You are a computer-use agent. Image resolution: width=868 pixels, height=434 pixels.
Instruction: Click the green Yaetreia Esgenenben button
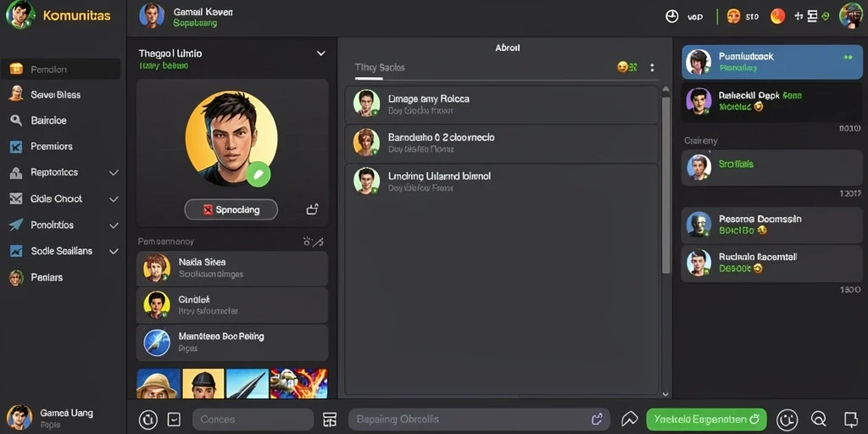click(x=706, y=419)
